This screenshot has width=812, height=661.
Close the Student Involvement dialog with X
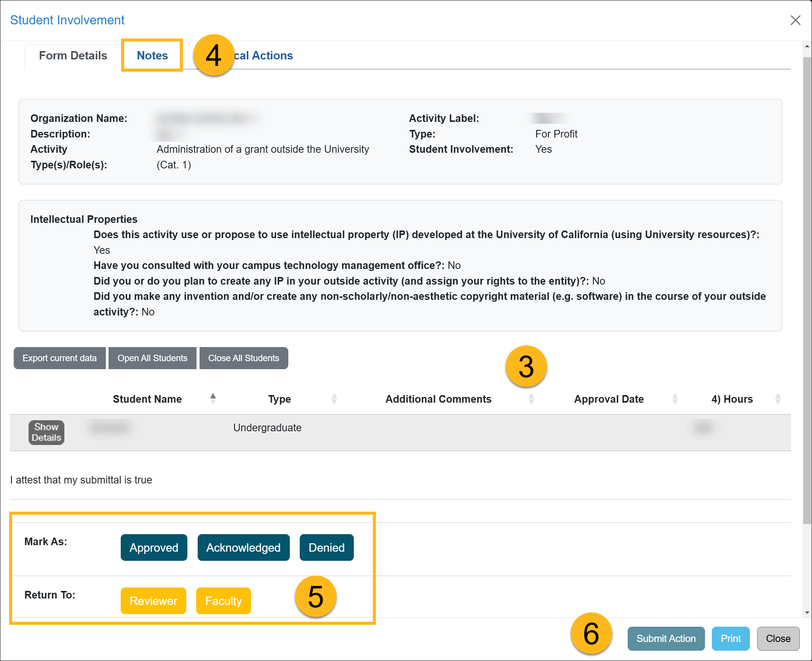(795, 20)
